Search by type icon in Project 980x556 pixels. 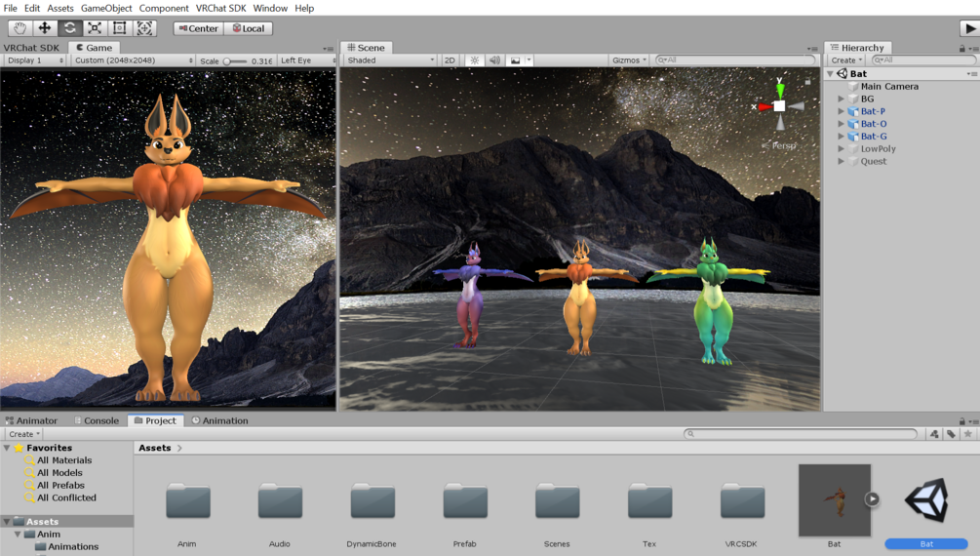(x=934, y=433)
